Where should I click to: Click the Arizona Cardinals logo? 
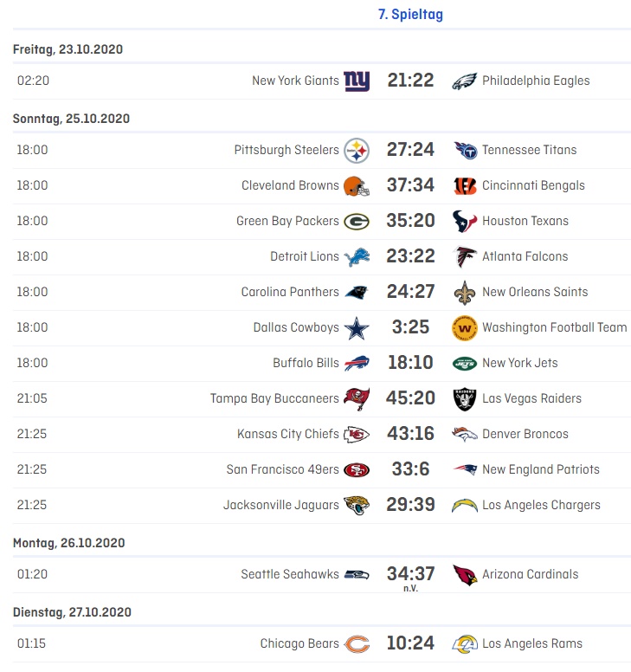(x=465, y=574)
